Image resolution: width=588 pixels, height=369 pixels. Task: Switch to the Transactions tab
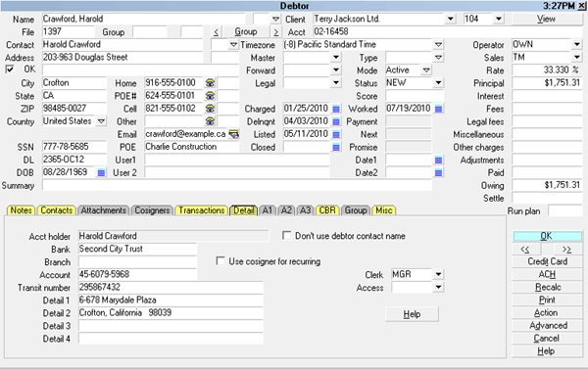pyautogui.click(x=201, y=210)
